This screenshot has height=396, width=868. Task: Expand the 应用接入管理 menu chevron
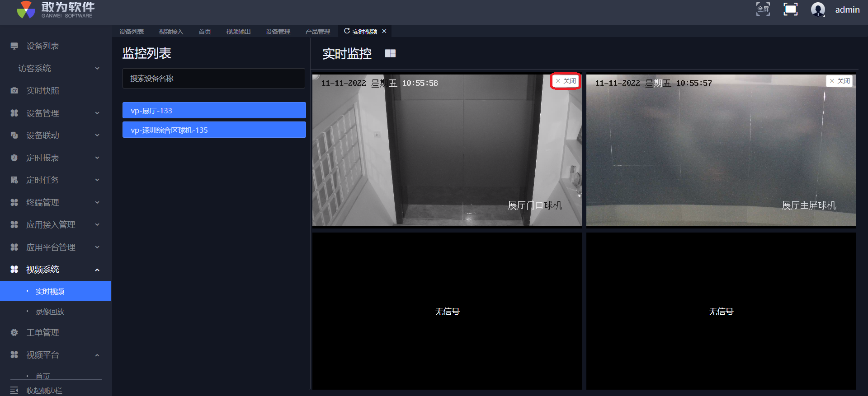pos(97,224)
